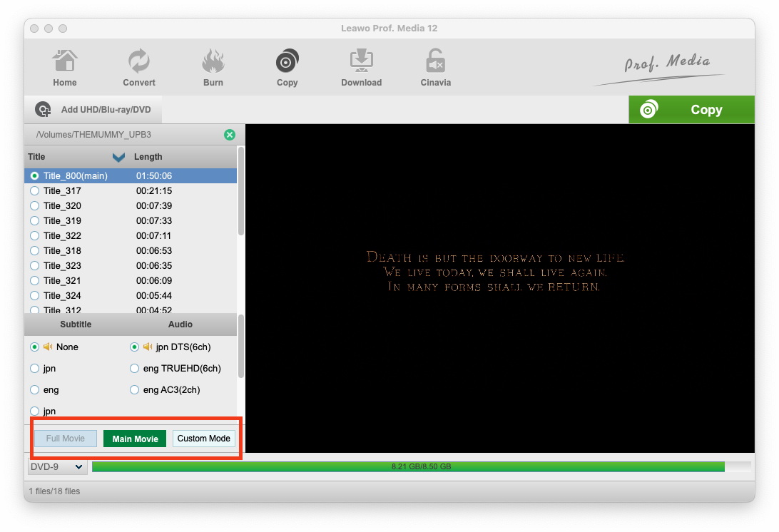Select Full Movie mode
This screenshot has height=532, width=779.
point(66,439)
